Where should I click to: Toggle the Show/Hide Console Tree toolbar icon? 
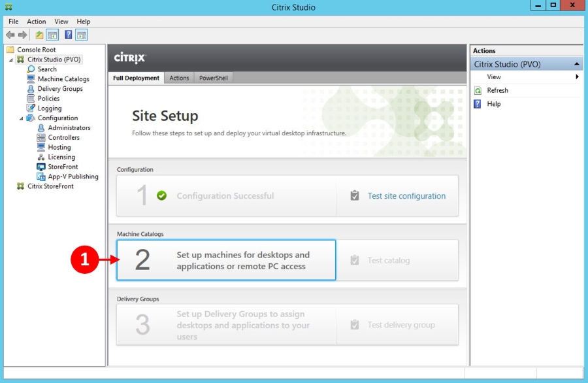tap(52, 35)
